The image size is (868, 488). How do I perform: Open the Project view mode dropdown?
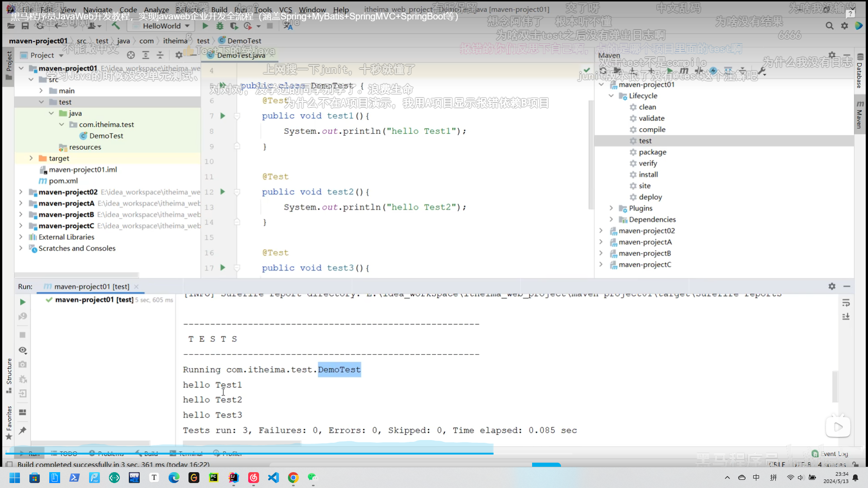click(42, 55)
